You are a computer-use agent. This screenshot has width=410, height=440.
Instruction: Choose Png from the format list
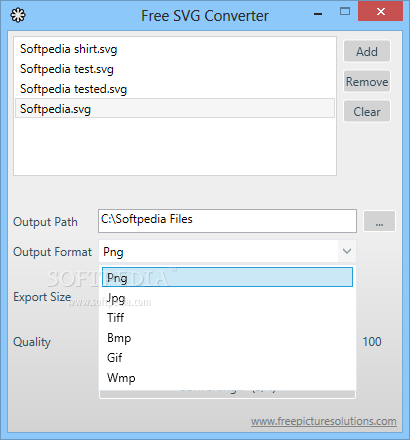pos(227,277)
